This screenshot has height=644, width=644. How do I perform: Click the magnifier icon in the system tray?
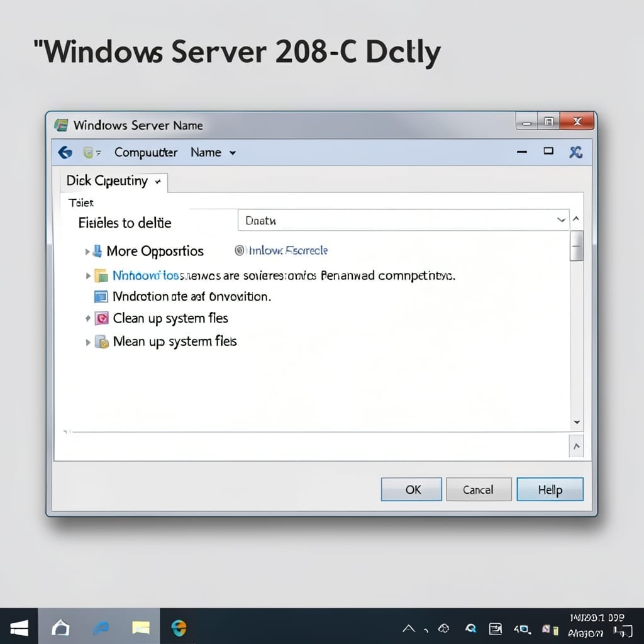[x=470, y=628]
